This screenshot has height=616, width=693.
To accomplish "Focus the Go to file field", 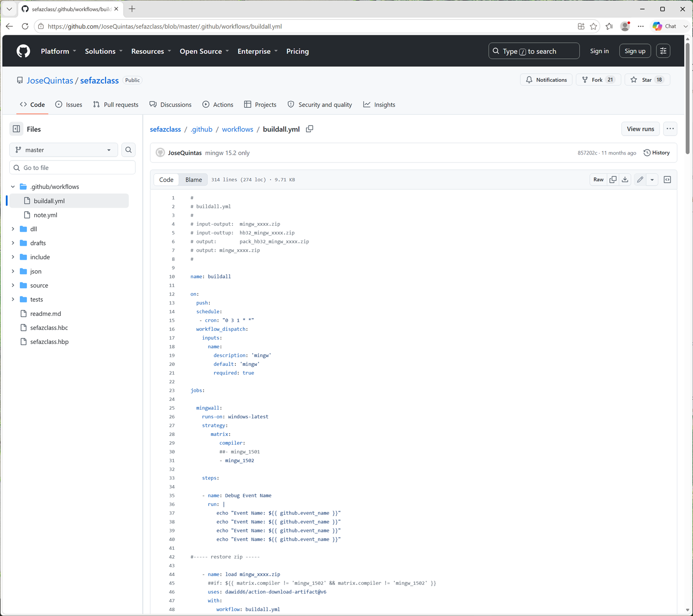I will click(72, 167).
